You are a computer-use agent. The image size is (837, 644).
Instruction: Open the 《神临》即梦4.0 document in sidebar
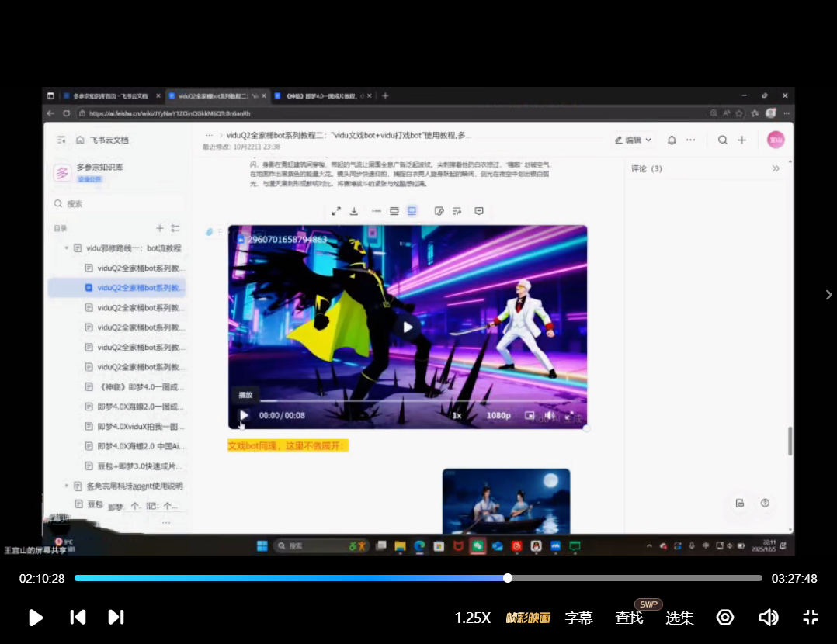pyautogui.click(x=140, y=386)
